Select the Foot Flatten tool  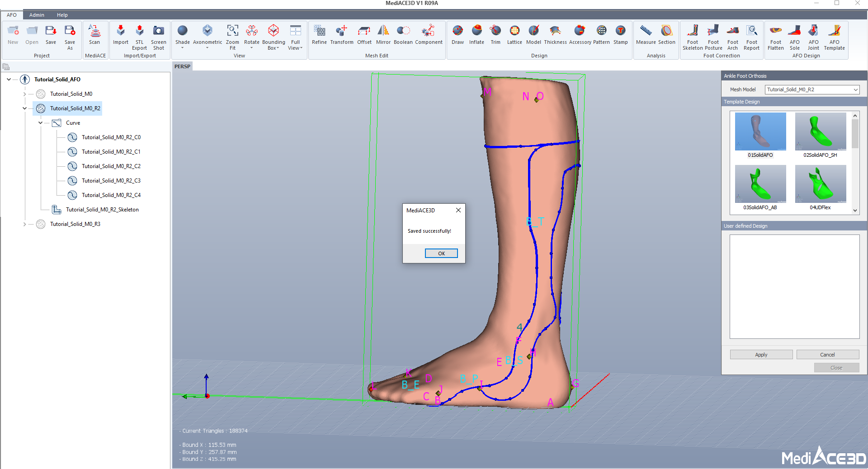pyautogui.click(x=776, y=37)
